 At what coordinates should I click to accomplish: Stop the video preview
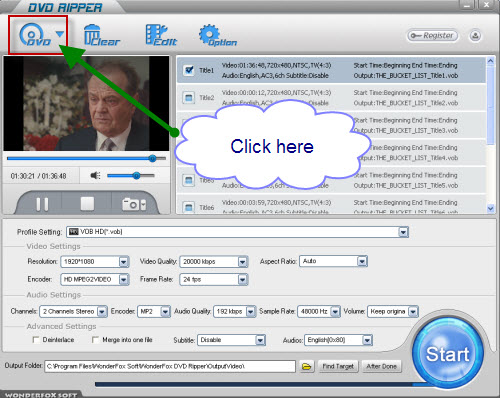point(87,203)
